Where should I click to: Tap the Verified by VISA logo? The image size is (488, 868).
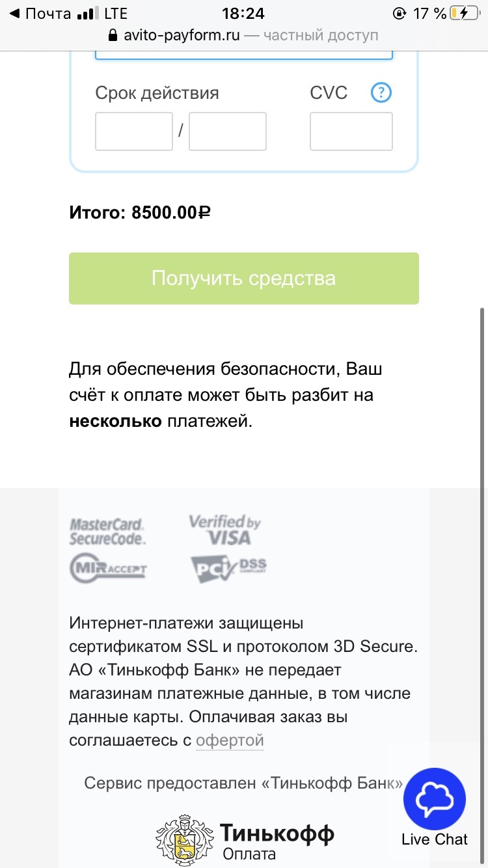click(x=224, y=530)
